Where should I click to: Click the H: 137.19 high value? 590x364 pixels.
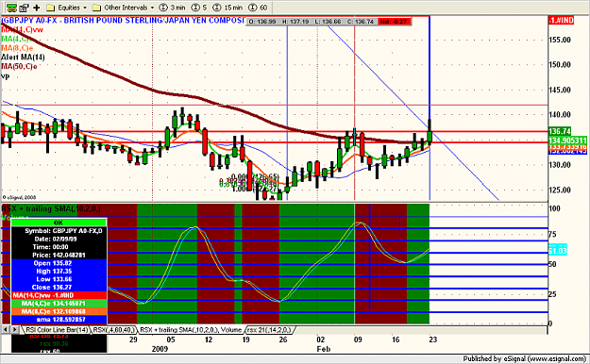click(x=295, y=22)
